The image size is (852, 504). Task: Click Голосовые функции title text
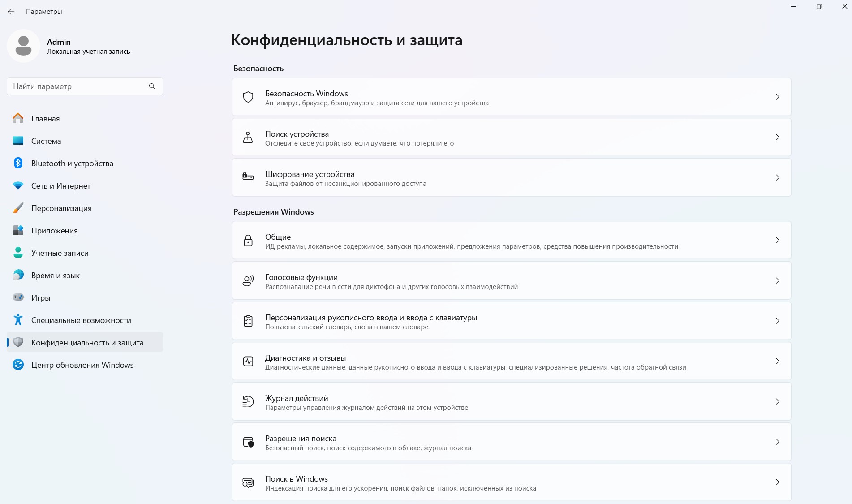point(301,277)
